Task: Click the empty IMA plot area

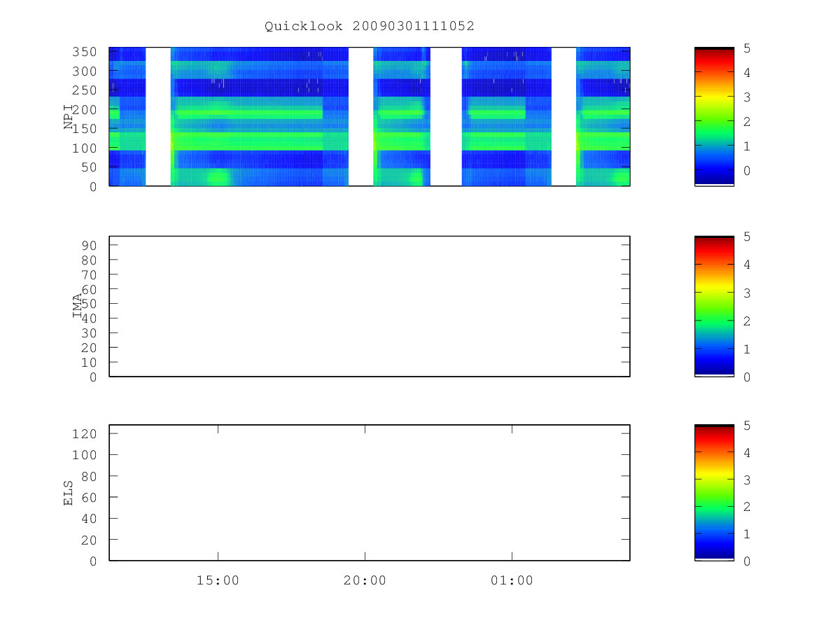Action: tap(370, 306)
